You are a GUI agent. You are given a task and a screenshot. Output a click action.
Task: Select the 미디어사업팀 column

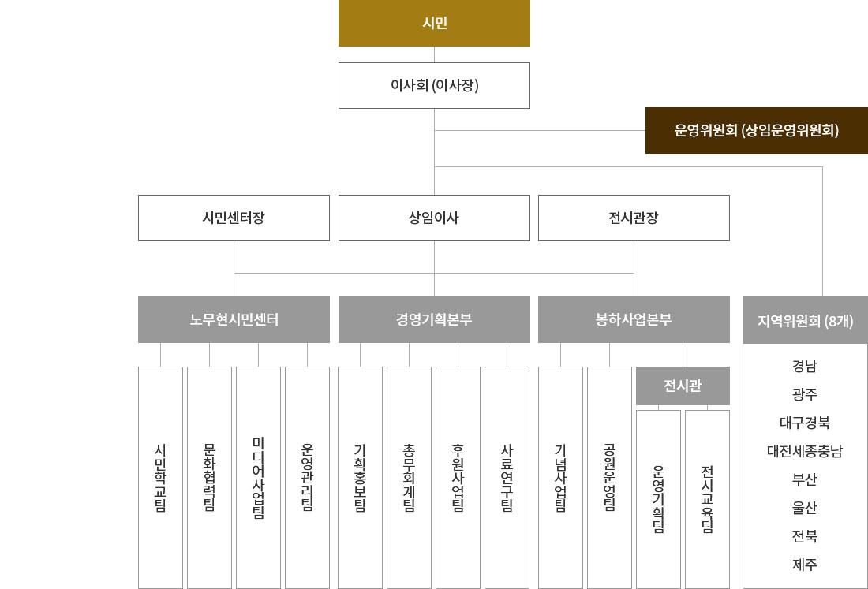point(259,477)
